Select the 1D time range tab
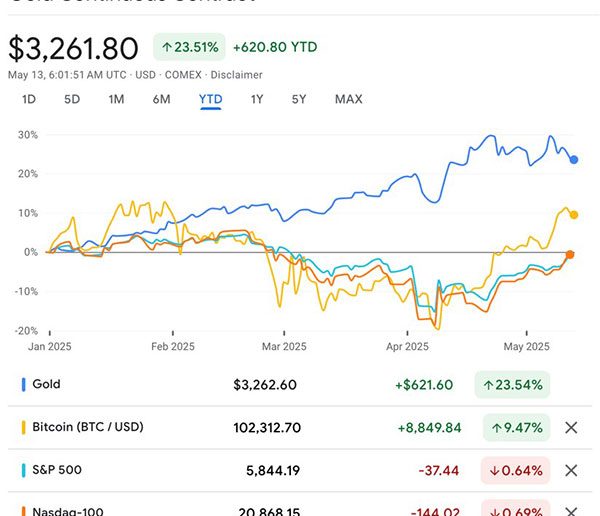 coord(29,100)
